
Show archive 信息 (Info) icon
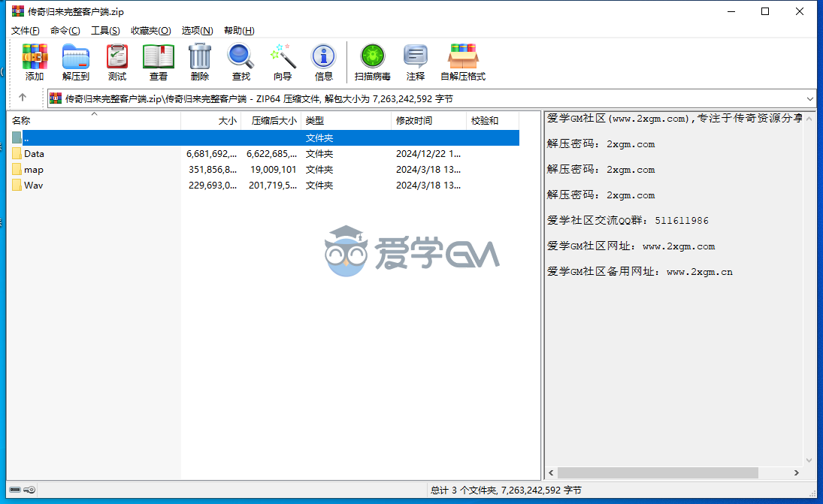[323, 56]
